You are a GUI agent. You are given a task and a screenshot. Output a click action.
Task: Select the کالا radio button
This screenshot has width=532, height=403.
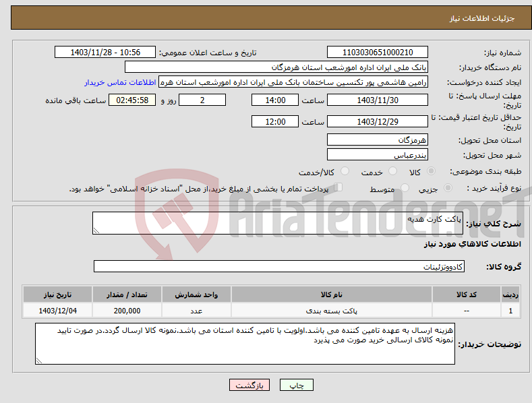tap(431, 171)
